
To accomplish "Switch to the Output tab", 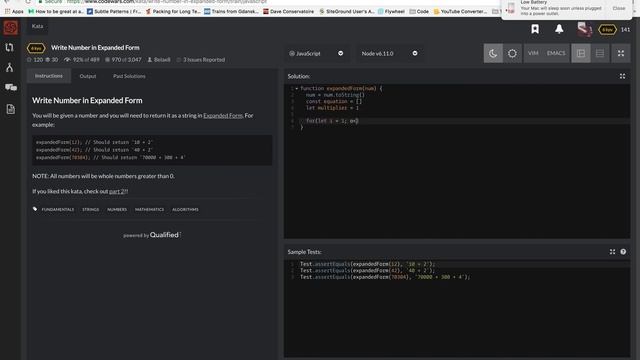I will (88, 76).
